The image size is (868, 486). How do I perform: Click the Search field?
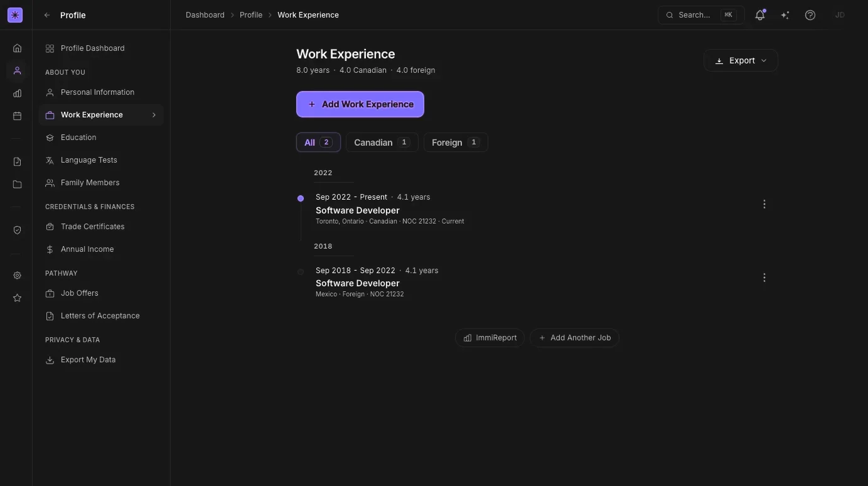tap(701, 15)
